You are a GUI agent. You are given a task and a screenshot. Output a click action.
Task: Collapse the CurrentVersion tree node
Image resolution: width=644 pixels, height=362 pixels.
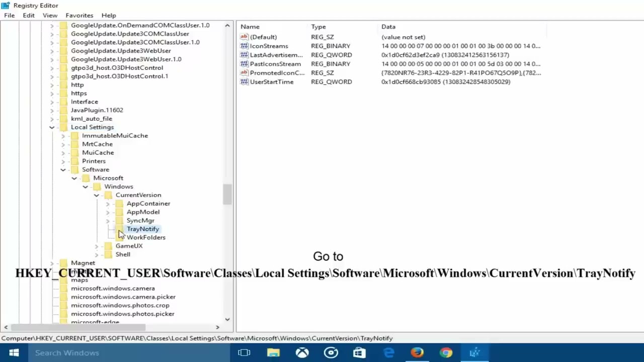(96, 195)
